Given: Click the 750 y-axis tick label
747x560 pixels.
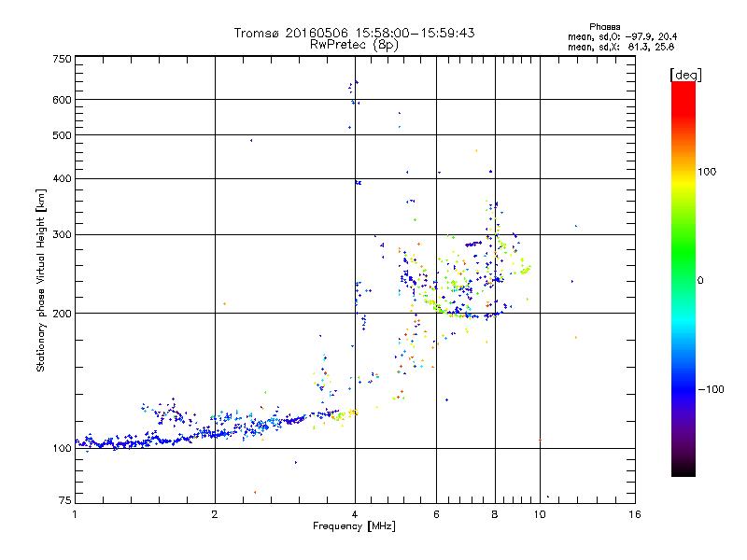Looking at the screenshot, I should pyautogui.click(x=62, y=59).
